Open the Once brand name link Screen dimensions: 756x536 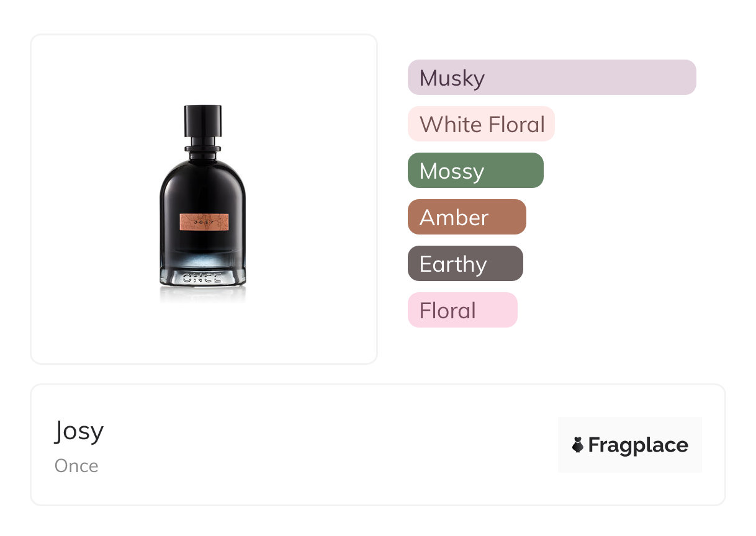tap(76, 466)
